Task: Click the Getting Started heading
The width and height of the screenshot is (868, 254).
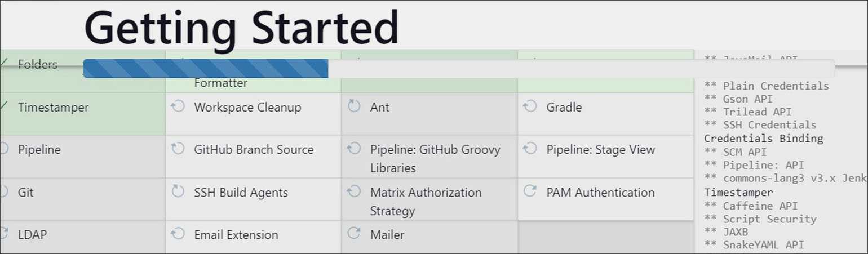Action: click(x=241, y=27)
